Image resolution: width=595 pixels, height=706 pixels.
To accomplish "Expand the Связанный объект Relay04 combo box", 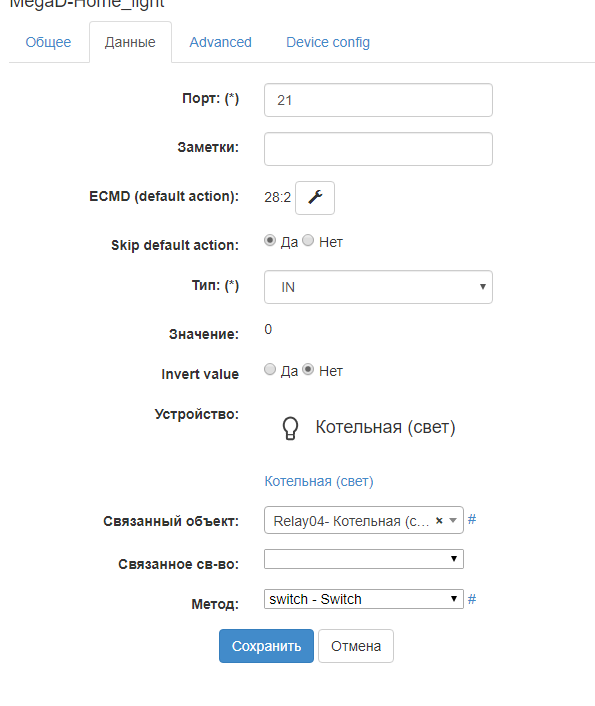I will point(364,520).
